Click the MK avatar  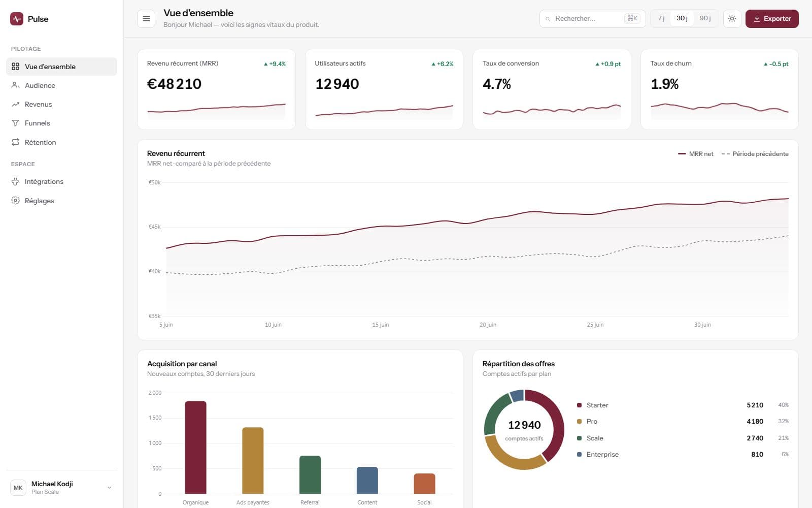click(18, 488)
